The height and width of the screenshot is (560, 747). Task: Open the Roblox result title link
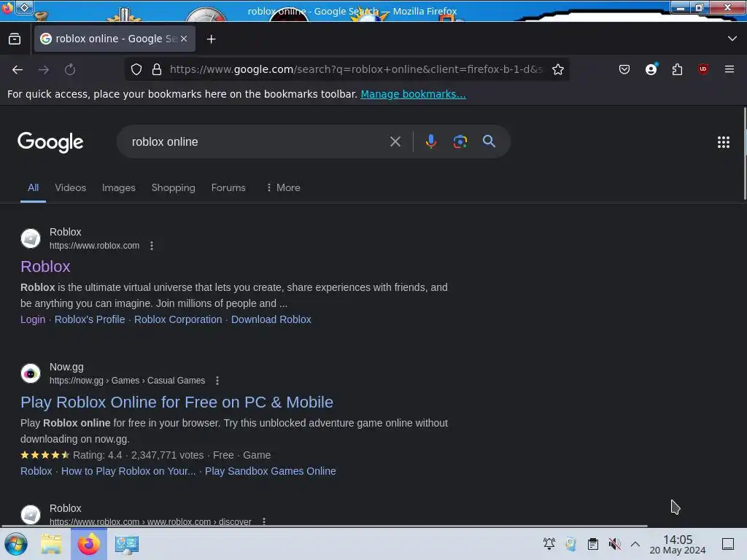tap(45, 266)
